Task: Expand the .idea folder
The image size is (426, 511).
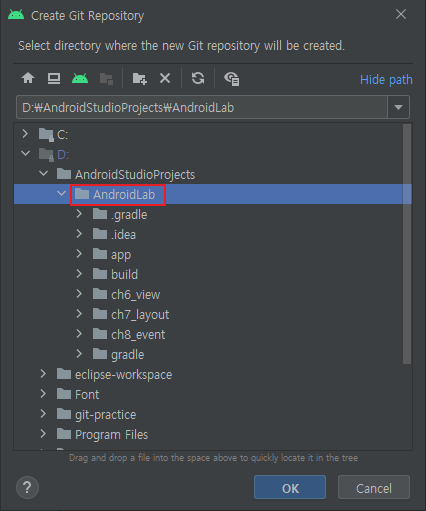Action: click(x=79, y=234)
